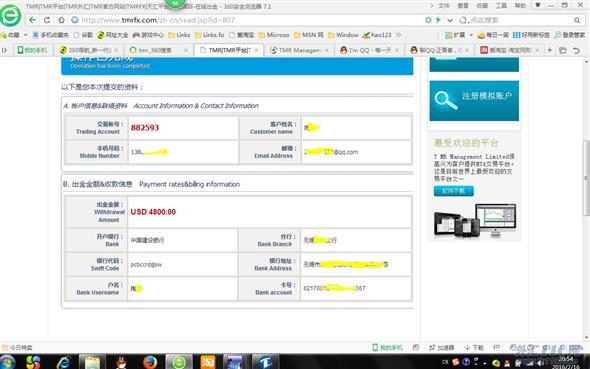
Task: Click the page vertical scrollbar
Action: (586, 178)
